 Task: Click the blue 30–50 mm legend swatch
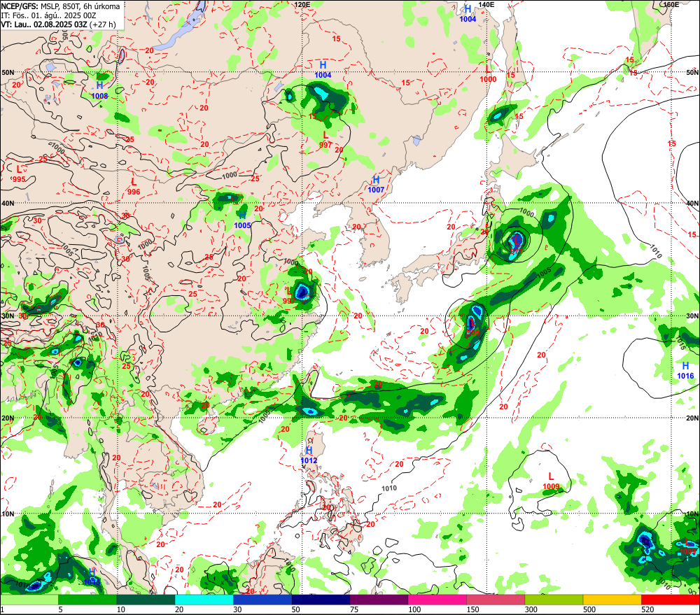click(262, 600)
